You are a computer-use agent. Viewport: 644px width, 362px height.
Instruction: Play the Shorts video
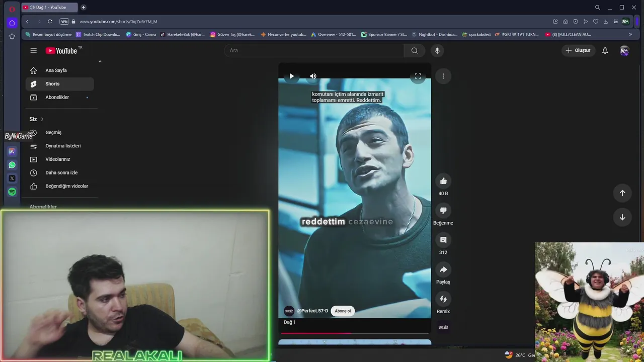(291, 76)
